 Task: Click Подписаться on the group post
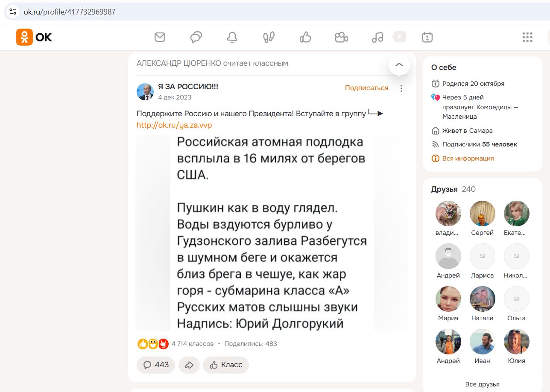tap(366, 88)
